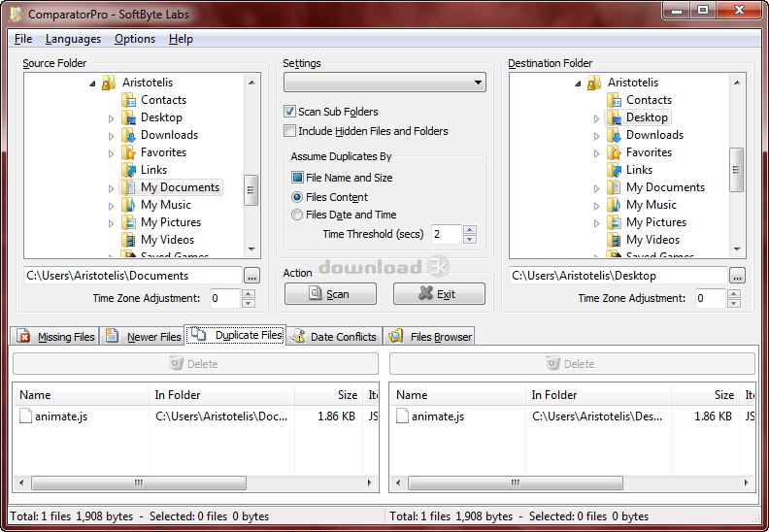Enable the Scan Sub Folders checkbox
The height and width of the screenshot is (532, 769).
coord(290,112)
